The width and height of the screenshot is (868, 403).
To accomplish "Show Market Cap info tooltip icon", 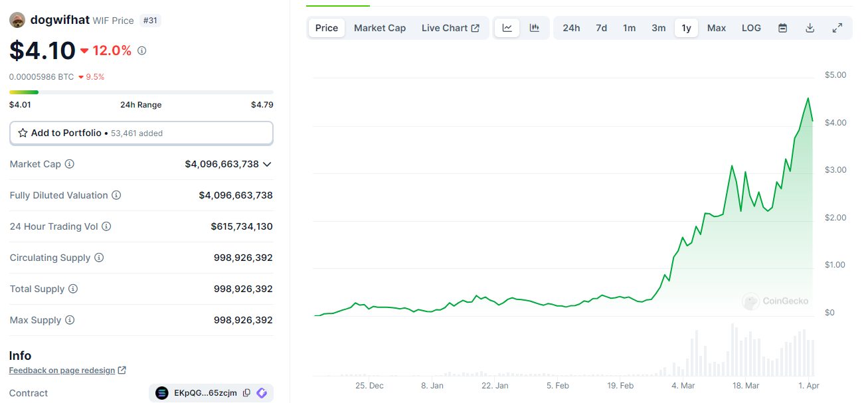I will coord(69,164).
